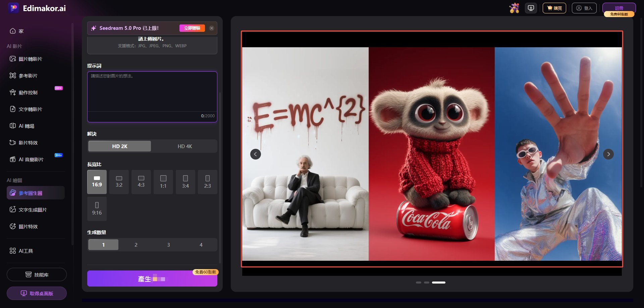Click the purple 產生 generate button

click(x=152, y=279)
